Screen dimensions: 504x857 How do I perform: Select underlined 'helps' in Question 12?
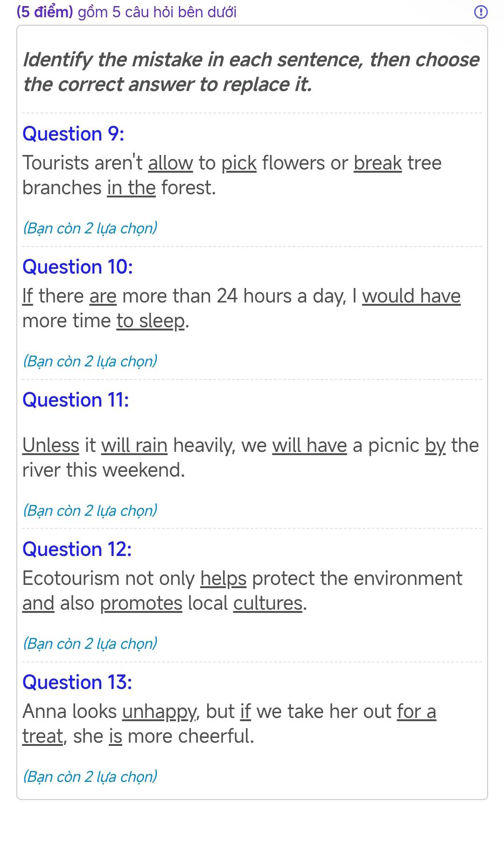pos(224,578)
